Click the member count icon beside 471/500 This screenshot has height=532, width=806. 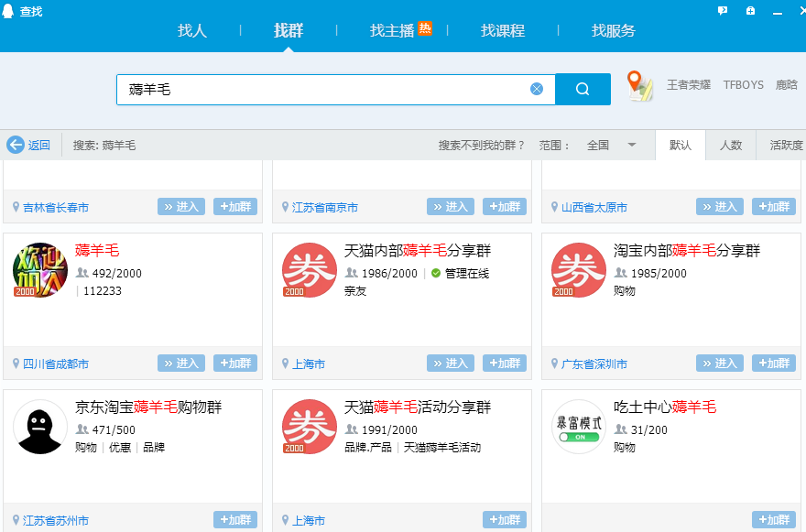click(82, 429)
